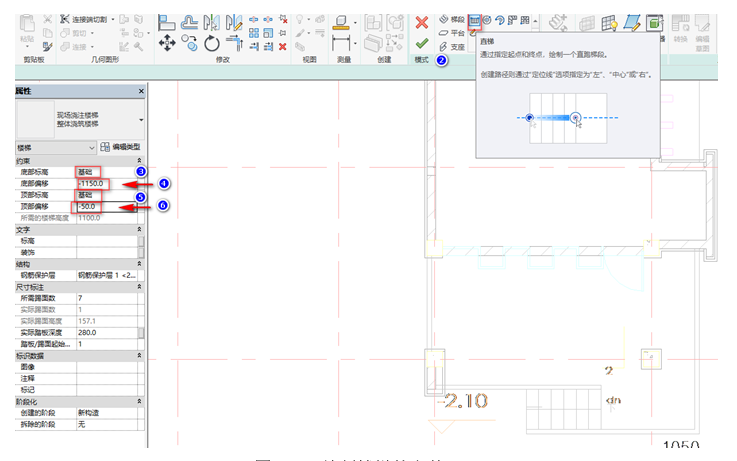Open the 楼梯 property filter dropdown
737x461 pixels.
pyautogui.click(x=92, y=147)
